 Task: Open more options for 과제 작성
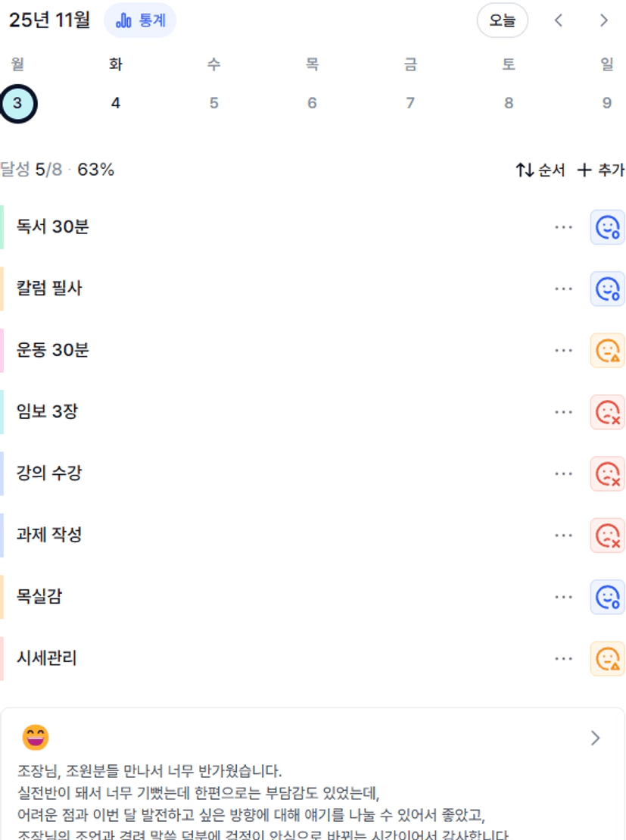(x=563, y=536)
